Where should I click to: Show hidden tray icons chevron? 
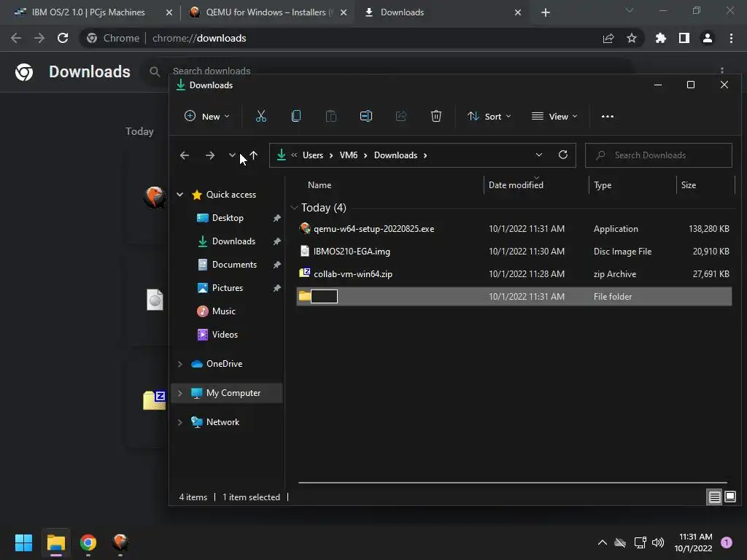coord(602,542)
